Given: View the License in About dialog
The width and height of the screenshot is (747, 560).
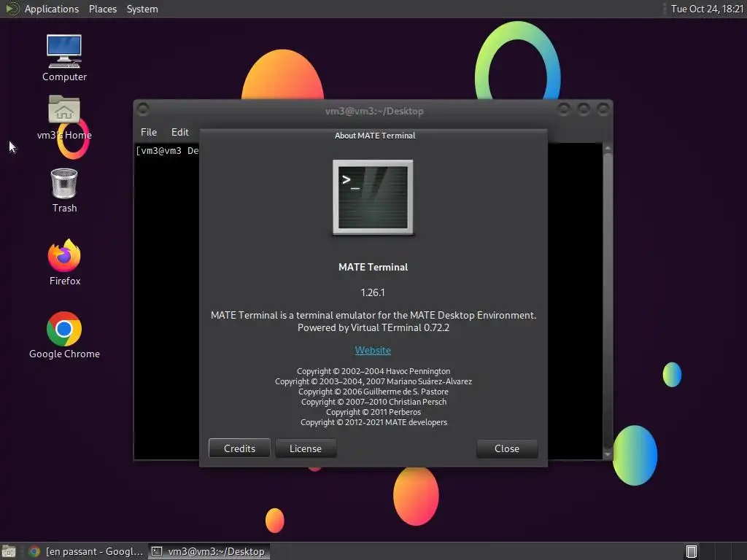Looking at the screenshot, I should pyautogui.click(x=306, y=448).
